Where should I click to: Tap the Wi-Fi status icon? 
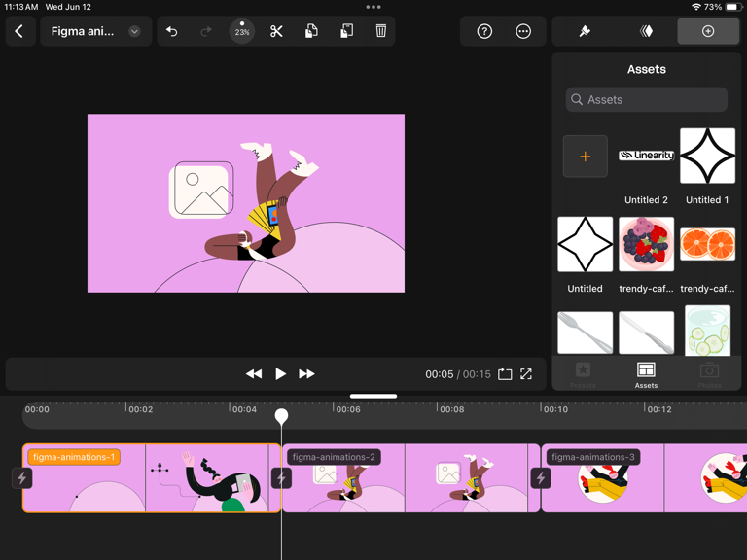696,7
